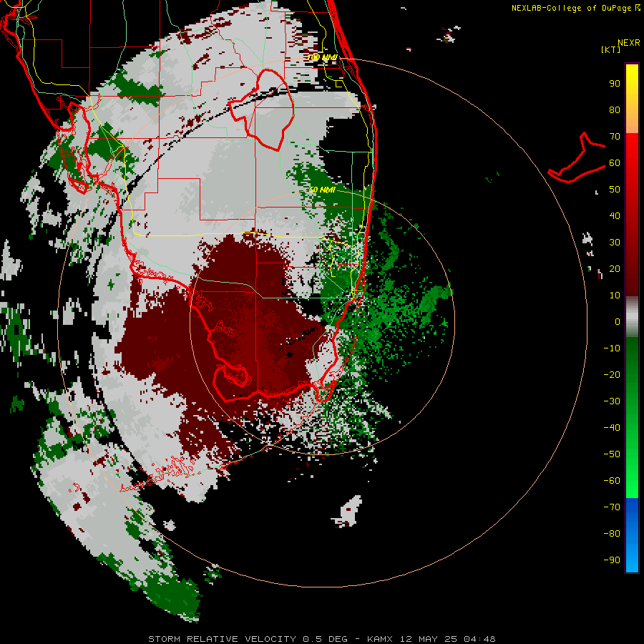Click the -90 value on the color scale
This screenshot has width=644, height=644.
coord(612,560)
